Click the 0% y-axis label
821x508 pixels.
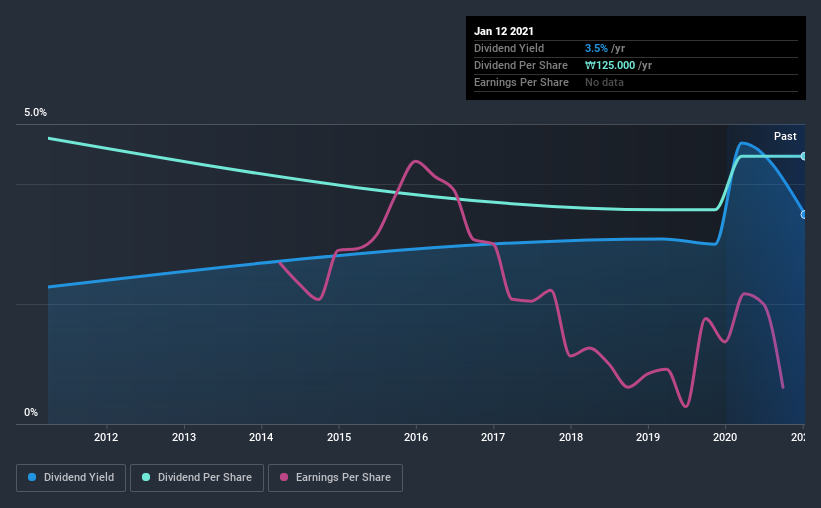coord(31,412)
